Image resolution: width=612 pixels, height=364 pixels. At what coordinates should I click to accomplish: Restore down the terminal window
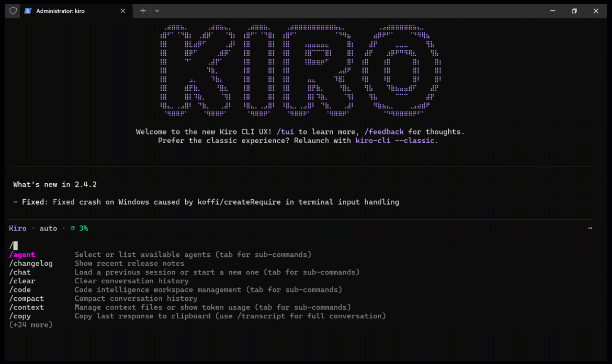574,11
